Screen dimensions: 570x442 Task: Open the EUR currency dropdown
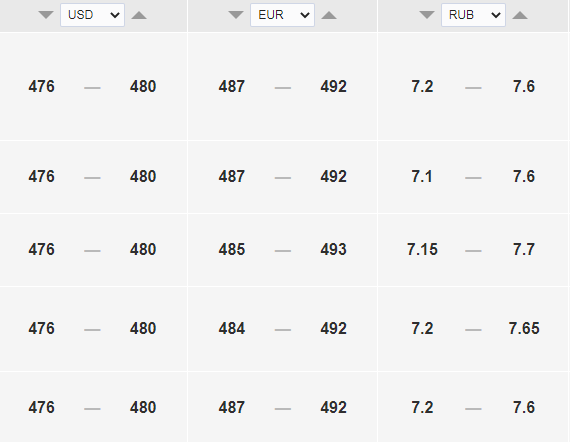pyautogui.click(x=282, y=15)
